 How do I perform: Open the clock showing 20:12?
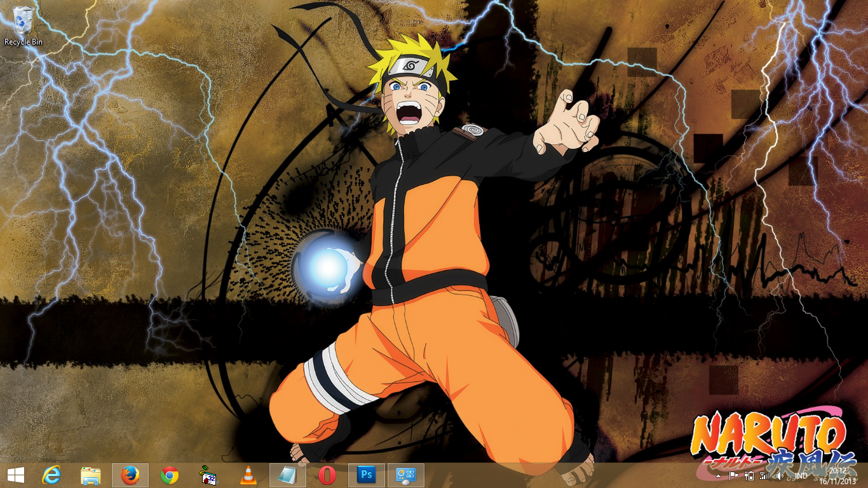point(837,475)
